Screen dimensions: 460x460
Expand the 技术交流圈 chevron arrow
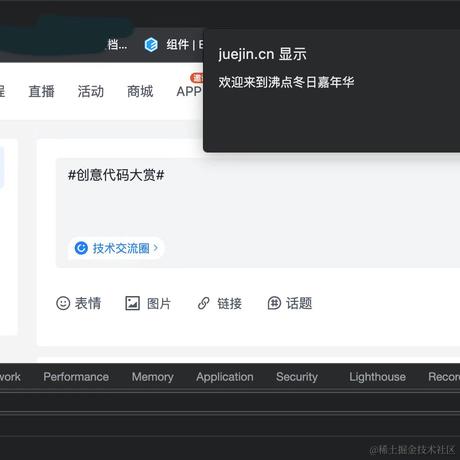tap(155, 248)
